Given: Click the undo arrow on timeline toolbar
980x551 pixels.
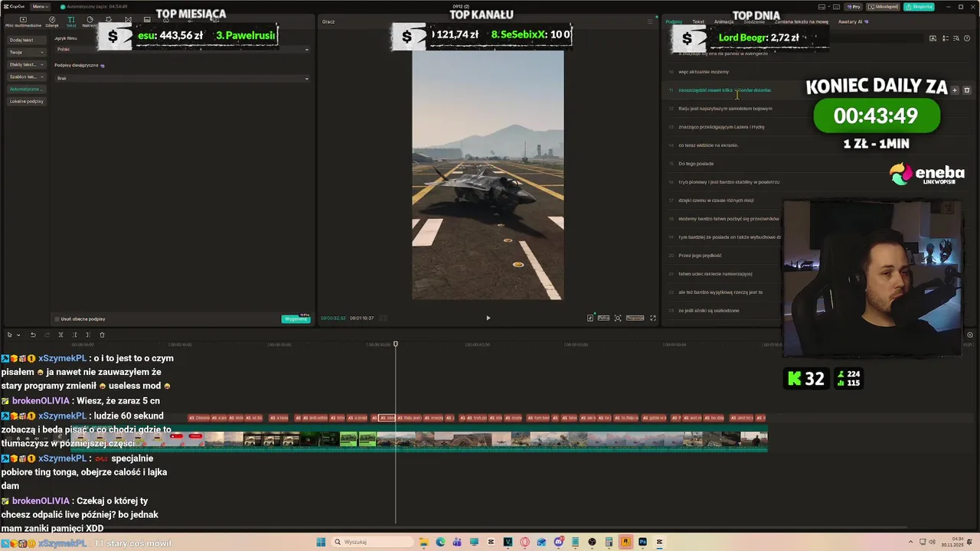Looking at the screenshot, I should [x=33, y=334].
